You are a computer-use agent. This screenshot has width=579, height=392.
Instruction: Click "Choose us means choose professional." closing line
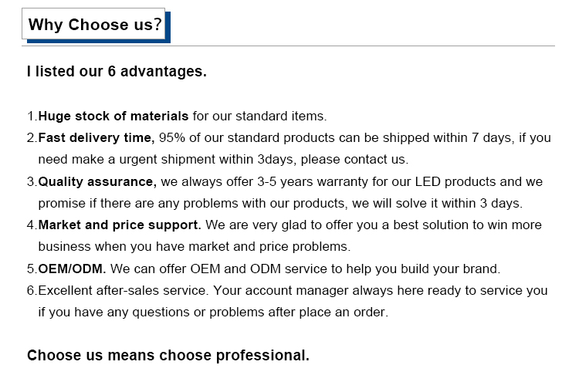coord(168,356)
